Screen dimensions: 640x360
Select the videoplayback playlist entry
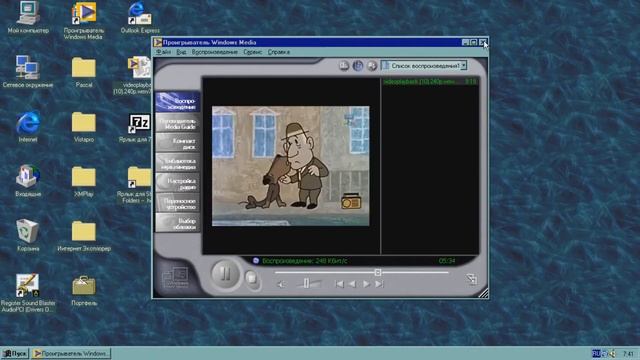click(429, 82)
